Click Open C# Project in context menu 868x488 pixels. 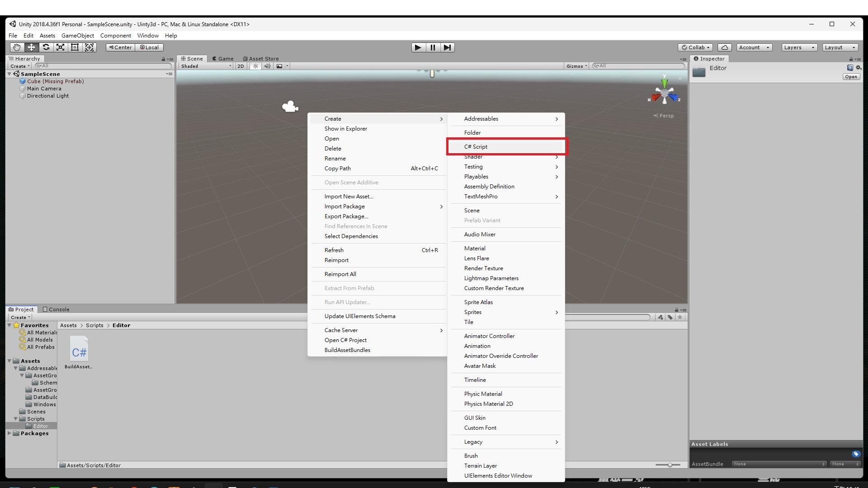pos(345,340)
